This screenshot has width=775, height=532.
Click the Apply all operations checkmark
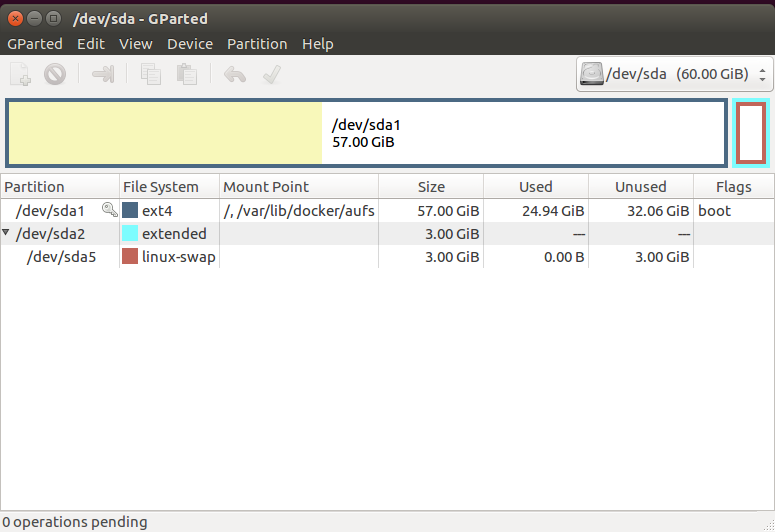tap(272, 75)
